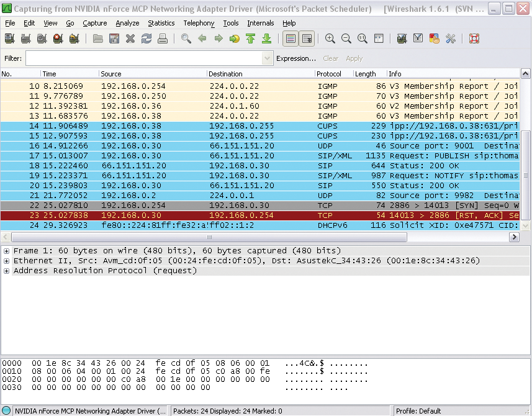
Task: Open the Go menu
Action: click(70, 23)
